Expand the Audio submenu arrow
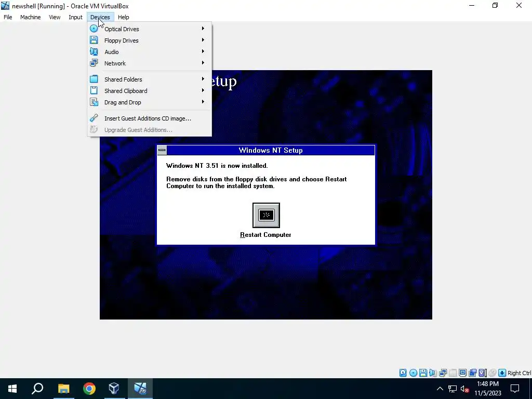 pos(203,51)
